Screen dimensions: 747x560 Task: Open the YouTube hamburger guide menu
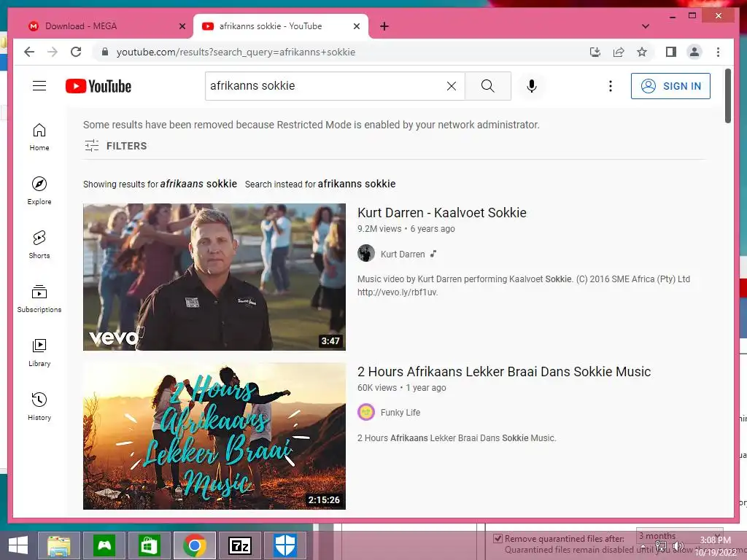pyautogui.click(x=39, y=86)
